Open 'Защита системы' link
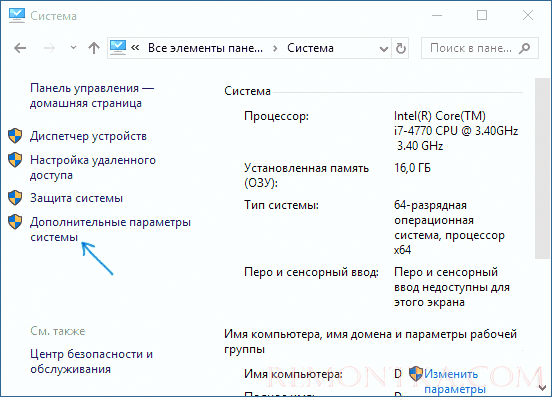552x397 pixels. (x=76, y=198)
